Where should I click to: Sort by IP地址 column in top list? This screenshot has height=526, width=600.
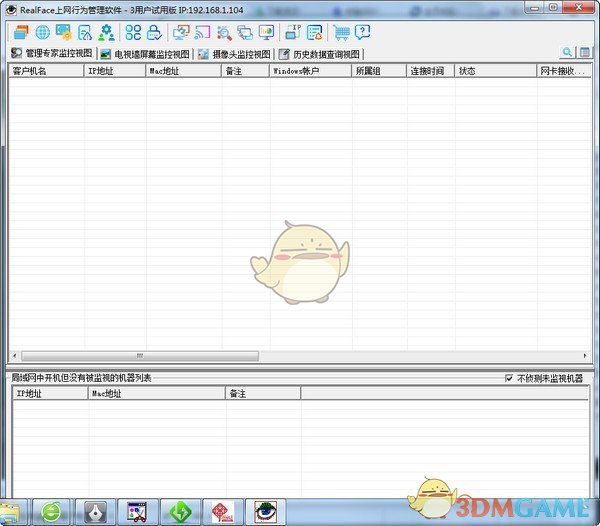[115, 71]
